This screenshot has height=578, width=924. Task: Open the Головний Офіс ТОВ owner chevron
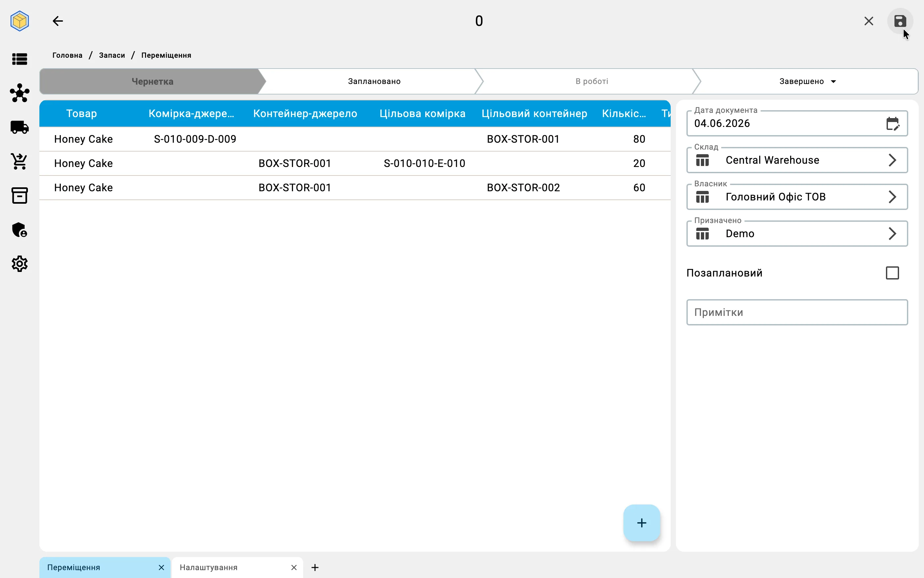click(x=892, y=197)
